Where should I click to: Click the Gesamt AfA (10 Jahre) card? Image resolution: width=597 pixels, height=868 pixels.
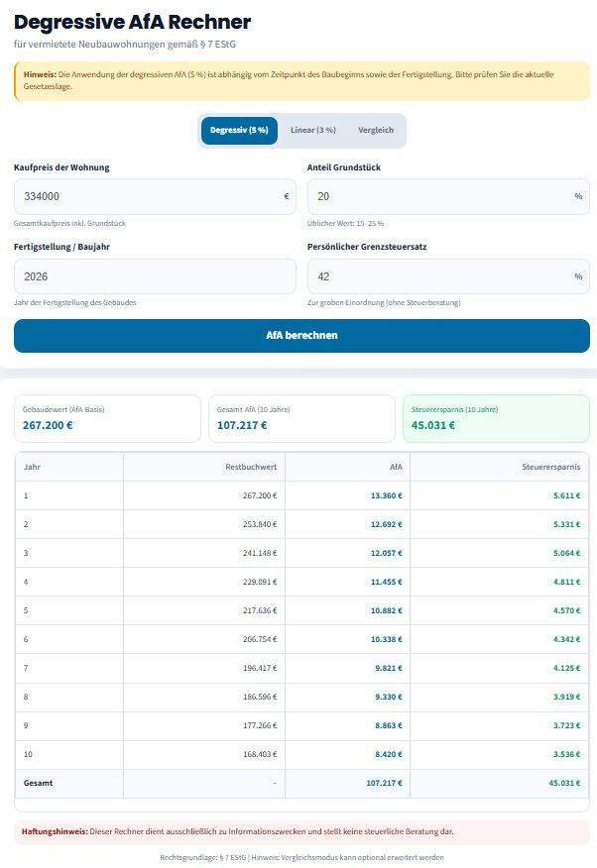300,418
